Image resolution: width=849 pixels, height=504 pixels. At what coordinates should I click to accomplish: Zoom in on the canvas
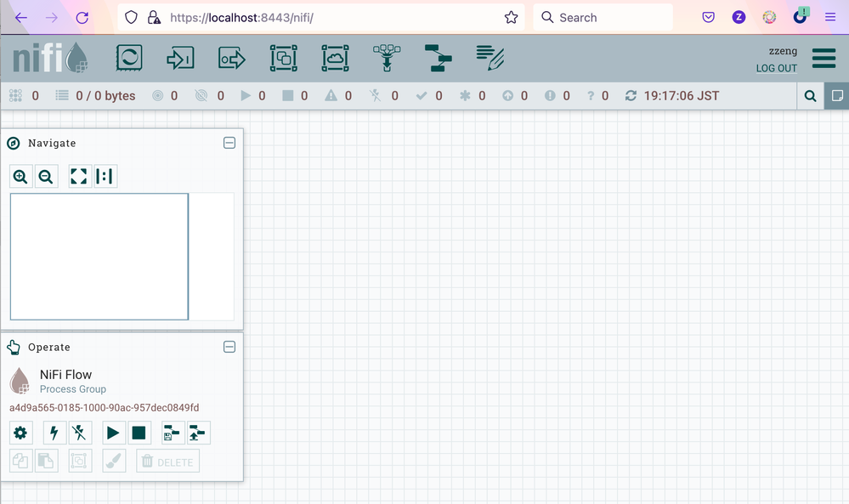click(20, 177)
